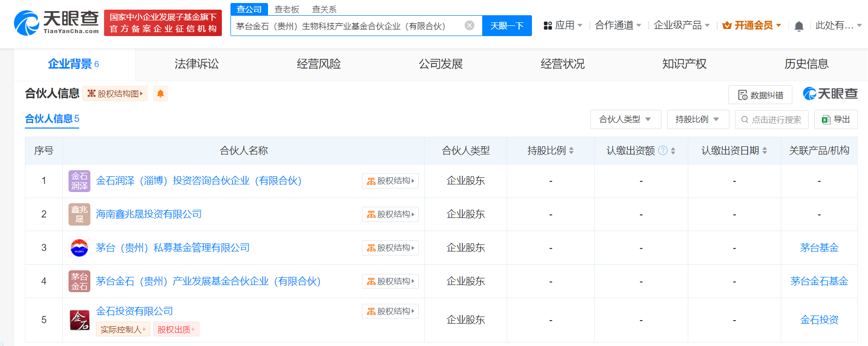
Task: Click the 金石投资 company logo in row 5
Action: (79, 320)
